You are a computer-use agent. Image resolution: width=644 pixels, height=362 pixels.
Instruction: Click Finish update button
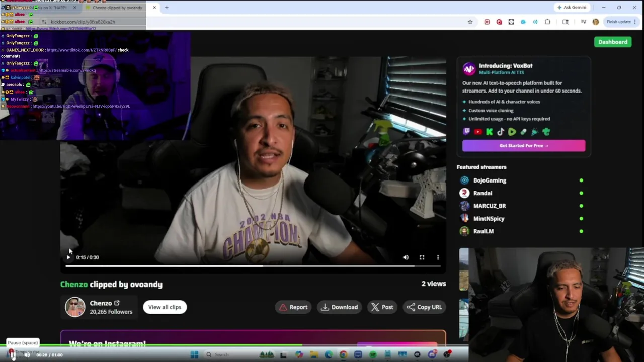pyautogui.click(x=618, y=22)
